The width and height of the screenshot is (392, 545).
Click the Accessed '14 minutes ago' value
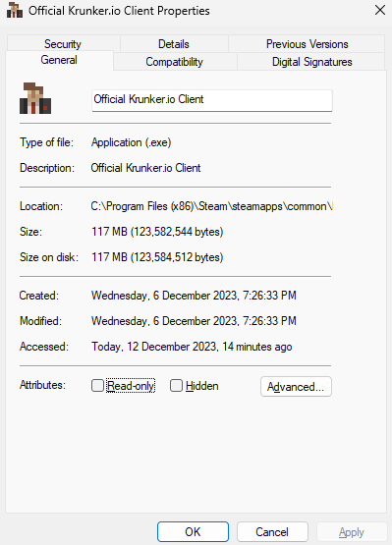pyautogui.click(x=192, y=347)
